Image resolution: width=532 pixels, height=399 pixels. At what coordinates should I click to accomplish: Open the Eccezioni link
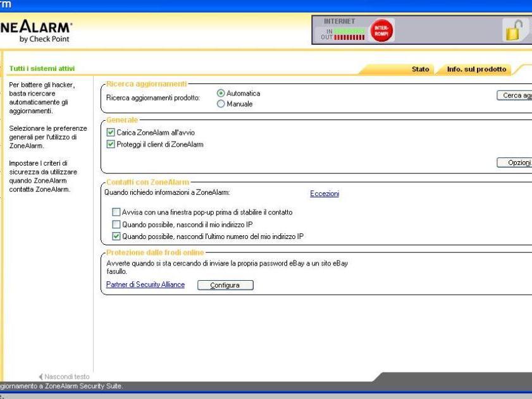325,193
